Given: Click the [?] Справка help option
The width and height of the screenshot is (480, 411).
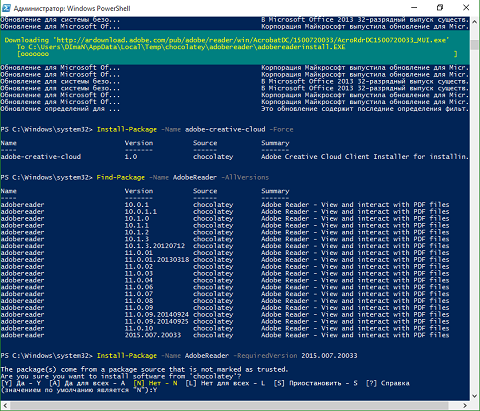Looking at the screenshot, I should tap(388, 383).
